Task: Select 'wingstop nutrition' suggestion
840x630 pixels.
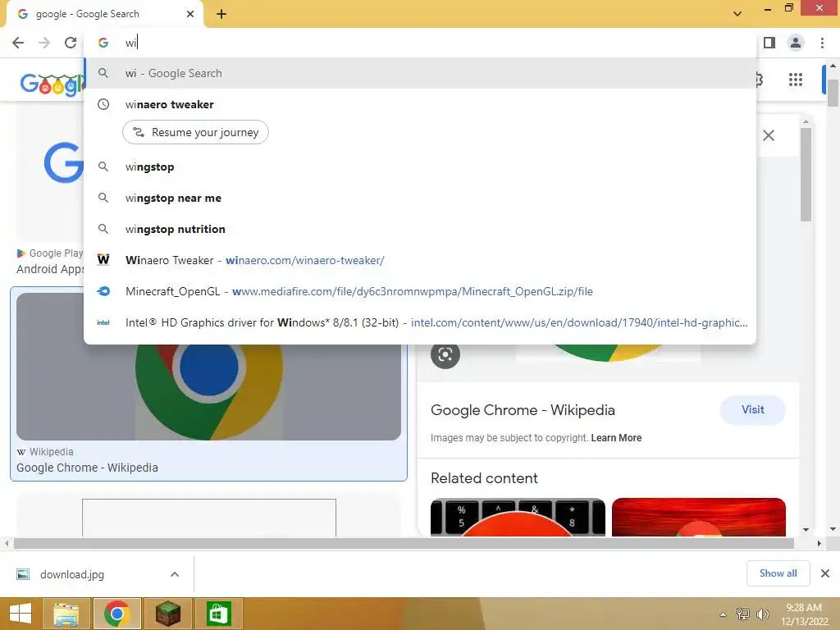Action: [421, 230]
